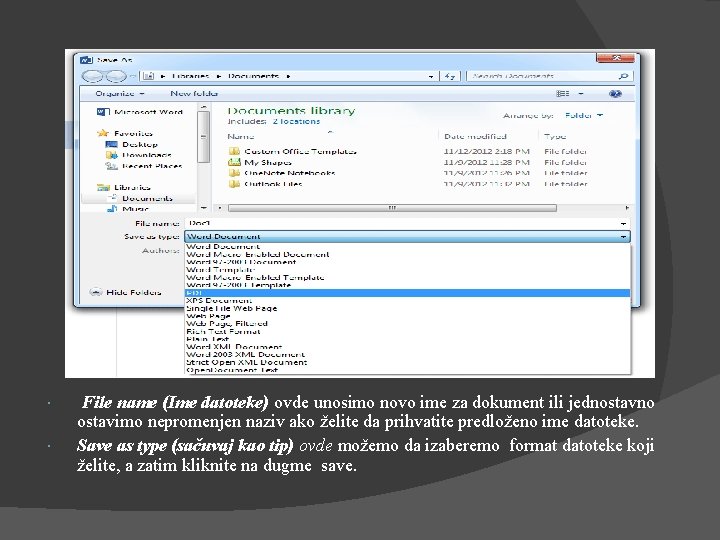Image resolution: width=720 pixels, height=540 pixels.
Task: Click Documents in the address bar path
Action: pos(253,76)
